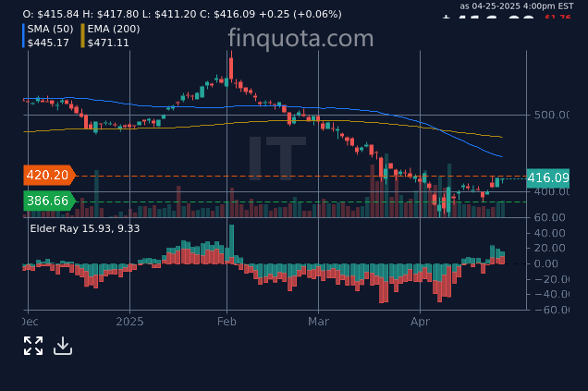The height and width of the screenshot is (391, 588).
Task: Click the 0.00 Elder Ray axis label
Action: click(x=545, y=264)
